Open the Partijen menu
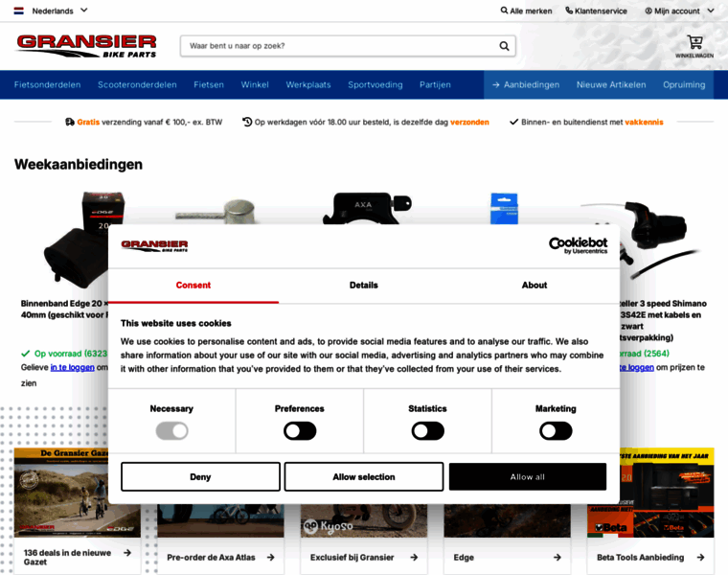728x575 pixels. (435, 84)
